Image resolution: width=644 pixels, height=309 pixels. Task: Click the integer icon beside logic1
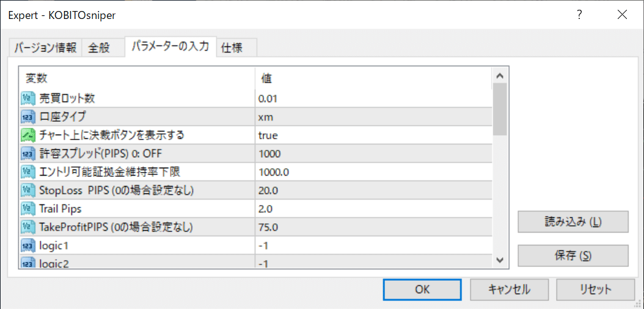tap(27, 245)
